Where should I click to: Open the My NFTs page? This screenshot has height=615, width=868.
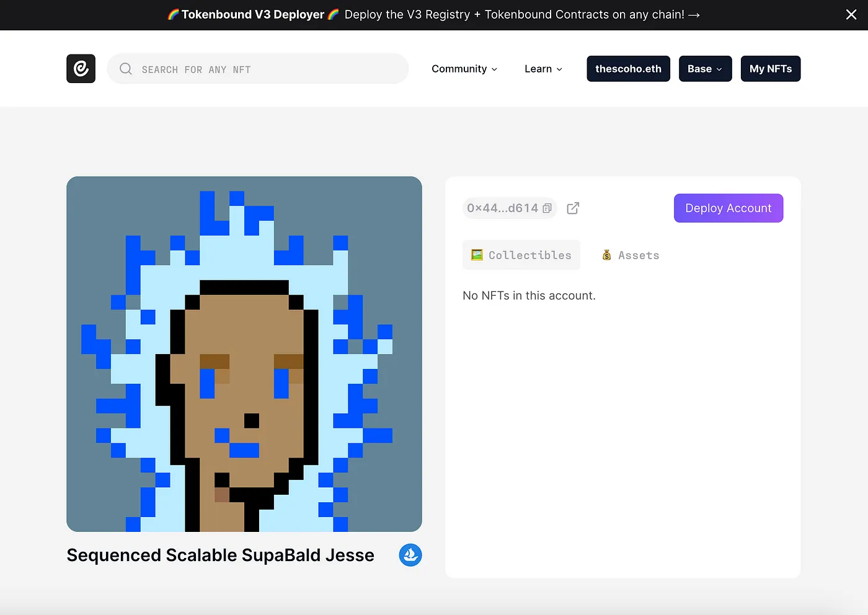point(771,69)
